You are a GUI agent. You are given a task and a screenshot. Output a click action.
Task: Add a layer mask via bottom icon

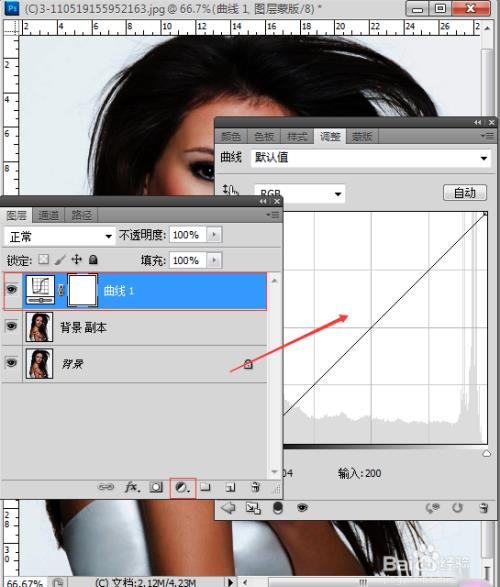click(x=156, y=487)
